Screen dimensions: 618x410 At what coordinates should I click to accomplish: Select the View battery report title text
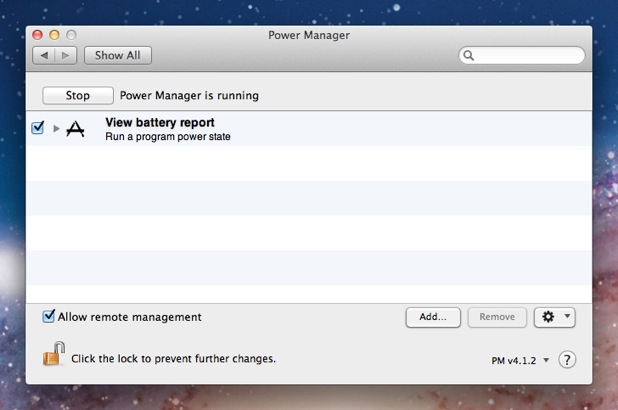[x=160, y=123]
